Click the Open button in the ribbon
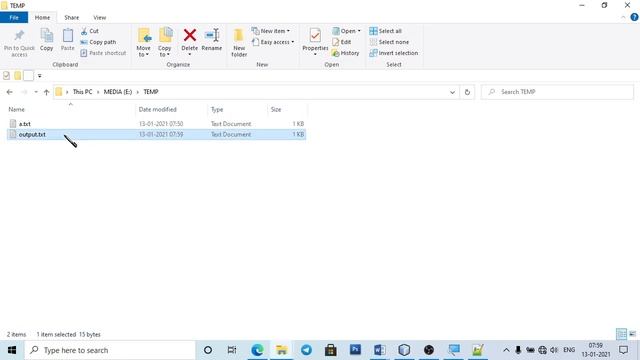The width and height of the screenshot is (640, 360). [344, 31]
